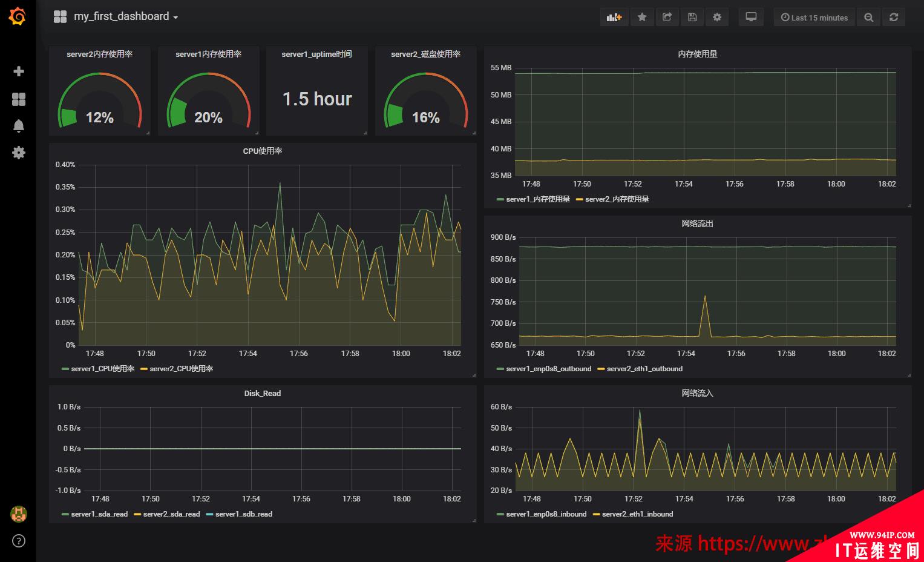
Task: Click the Add panel icon
Action: (614, 18)
